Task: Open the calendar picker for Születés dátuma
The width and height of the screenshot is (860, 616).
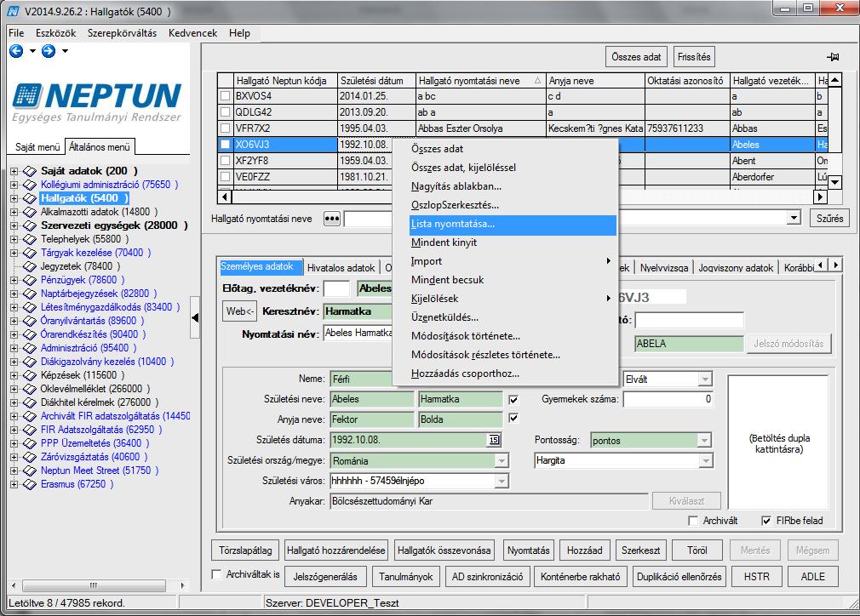Action: (x=494, y=440)
